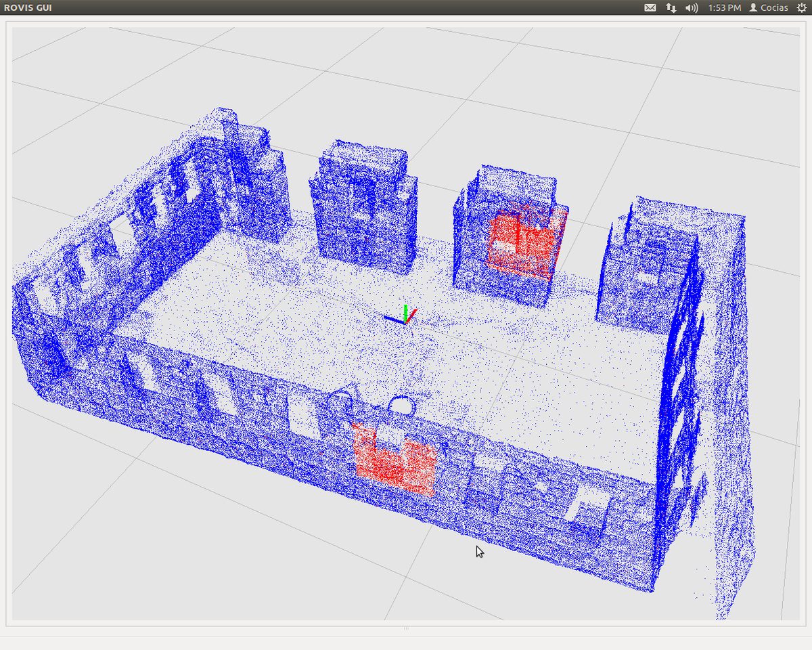
Task: Click the 1:53 PM clock
Action: click(724, 7)
